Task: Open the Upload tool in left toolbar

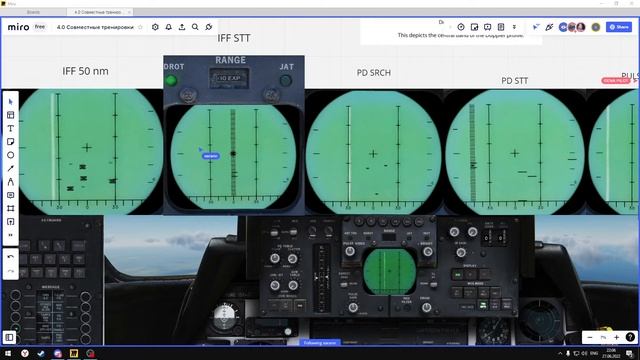Action: (x=11, y=222)
